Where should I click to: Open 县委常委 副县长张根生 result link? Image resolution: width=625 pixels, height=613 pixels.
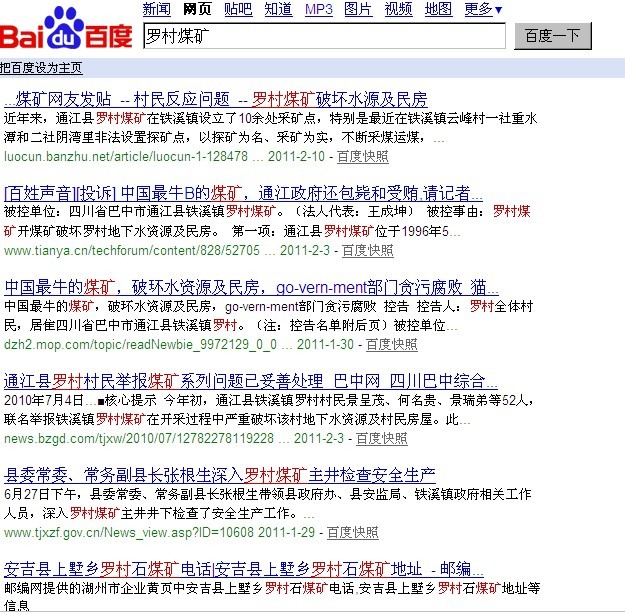tap(220, 475)
